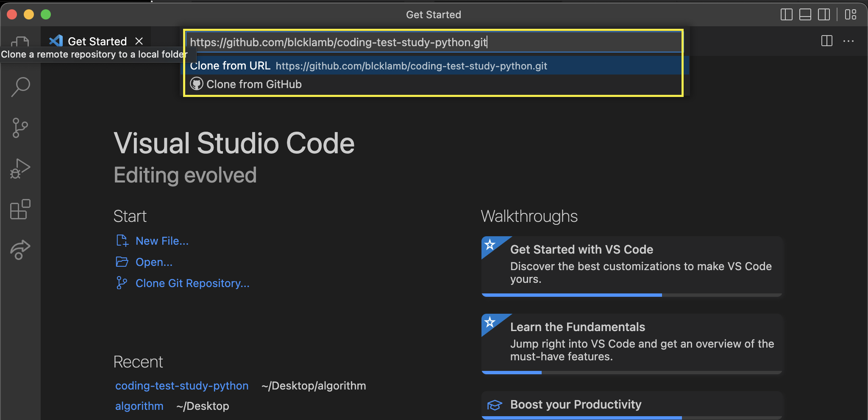Click the "Editing evolved" subtitle text
The height and width of the screenshot is (420, 868).
pos(185,175)
